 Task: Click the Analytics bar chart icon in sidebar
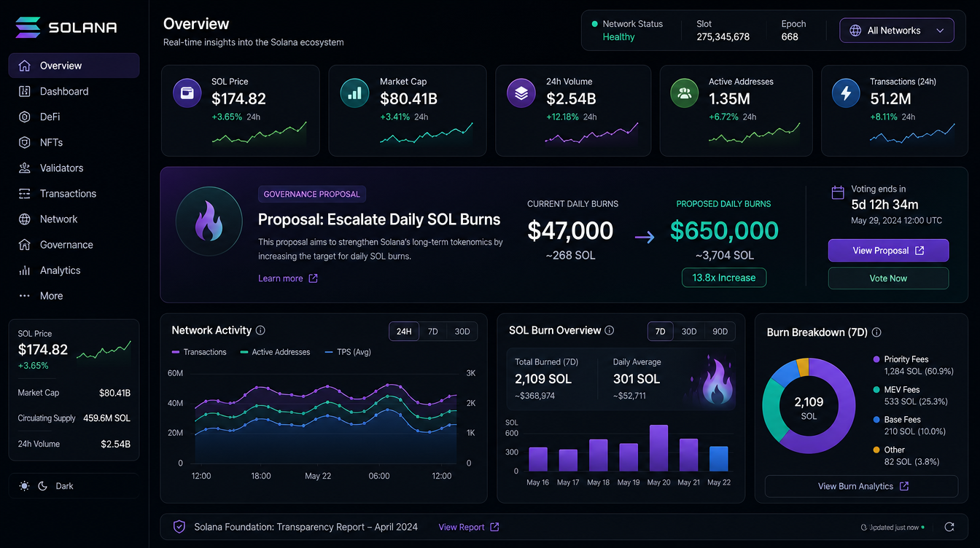tap(25, 270)
